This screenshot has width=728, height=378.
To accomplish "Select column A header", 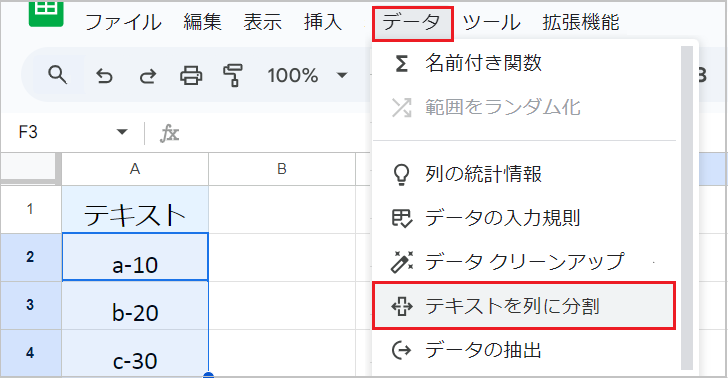I will [x=135, y=169].
